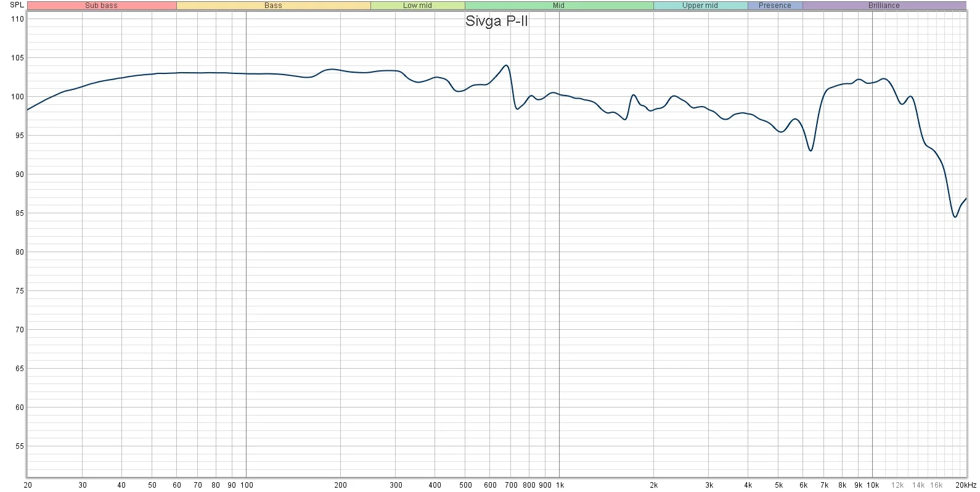Click the 55 SPL axis value
The height and width of the screenshot is (492, 980).
pos(19,446)
